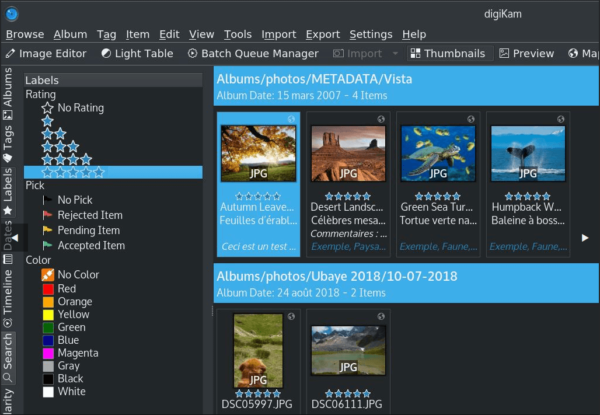Select the Pending Item yellow flag
Image resolution: width=600 pixels, height=415 pixels.
coord(47,230)
